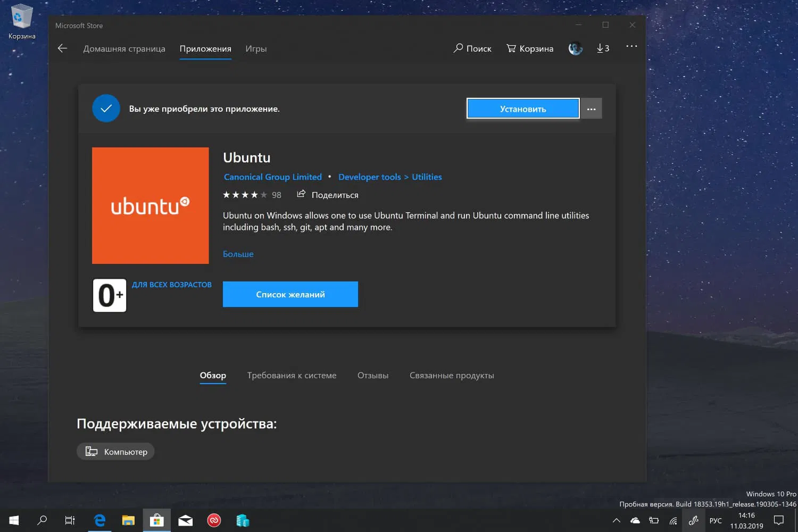Open the Canonical Group Limited link
The image size is (798, 532).
(x=272, y=177)
